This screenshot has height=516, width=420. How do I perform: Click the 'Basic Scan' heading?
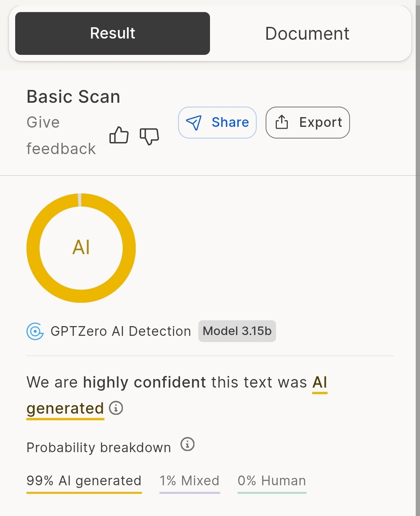[x=73, y=97]
